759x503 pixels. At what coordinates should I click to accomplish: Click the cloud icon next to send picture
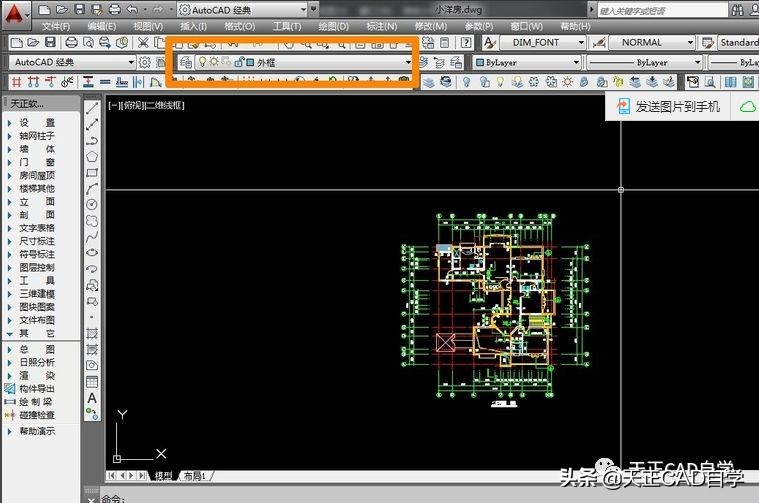(x=747, y=106)
